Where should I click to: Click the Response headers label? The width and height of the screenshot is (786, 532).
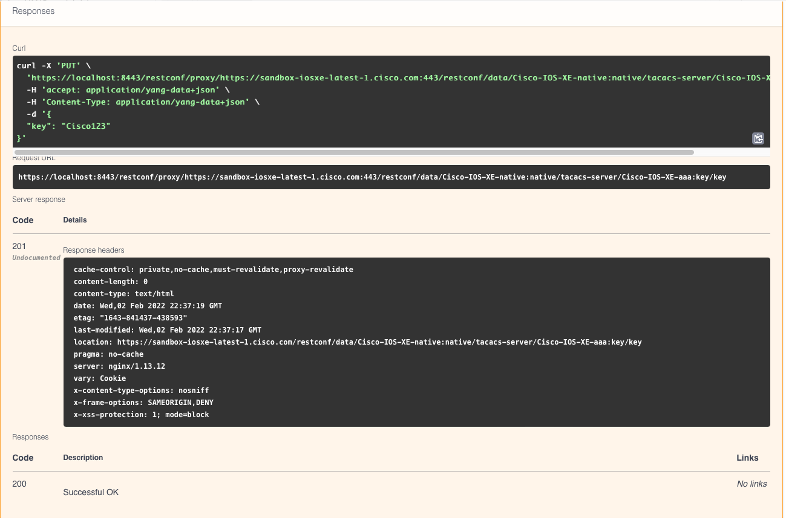pyautogui.click(x=94, y=250)
